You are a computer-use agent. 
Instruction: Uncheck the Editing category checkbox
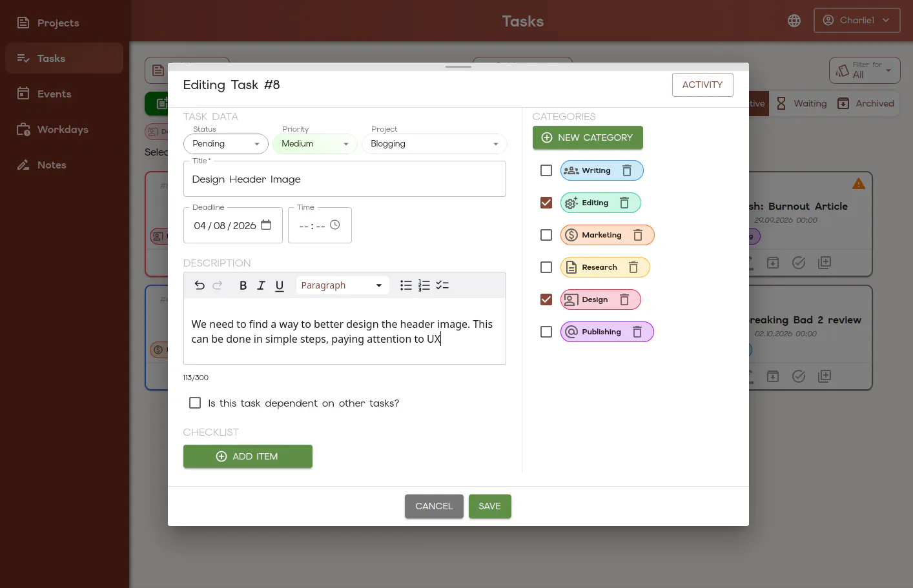point(546,203)
